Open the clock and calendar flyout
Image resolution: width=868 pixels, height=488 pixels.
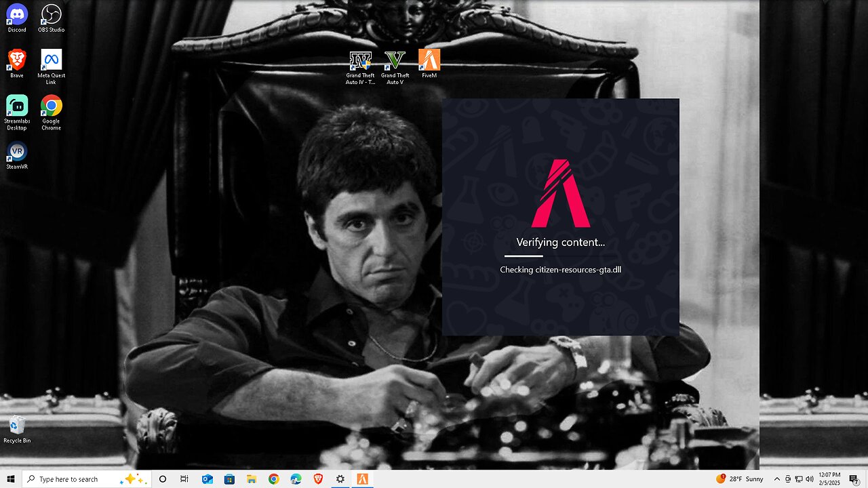click(831, 479)
